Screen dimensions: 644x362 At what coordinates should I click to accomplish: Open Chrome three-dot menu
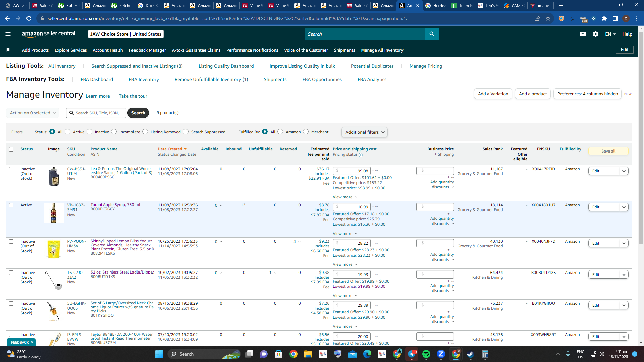coord(637,18)
